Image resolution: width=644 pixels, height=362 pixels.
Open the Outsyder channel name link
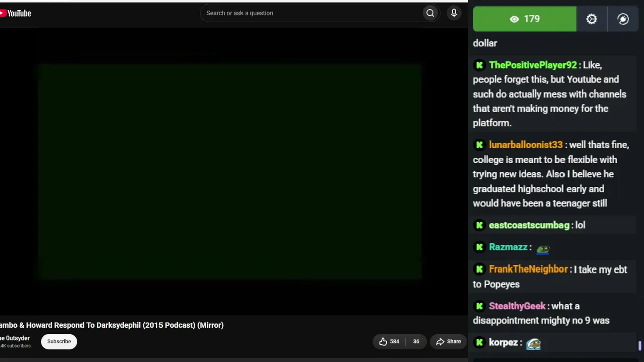[15, 338]
